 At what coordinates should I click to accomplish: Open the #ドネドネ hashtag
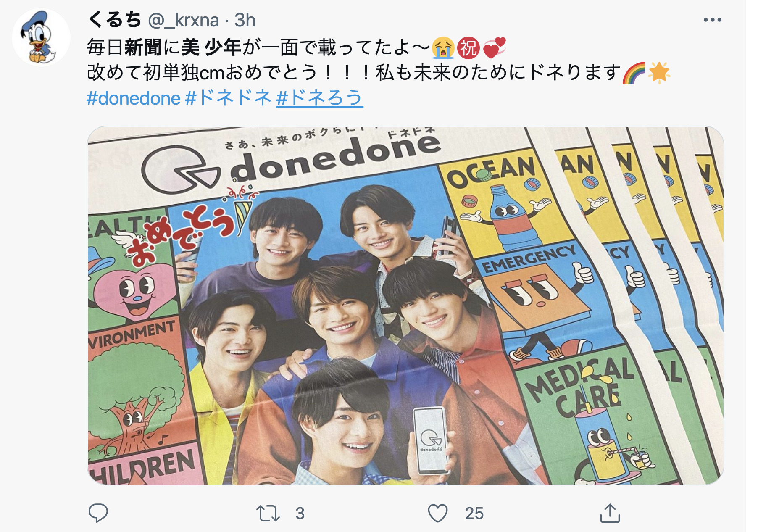coord(229,98)
